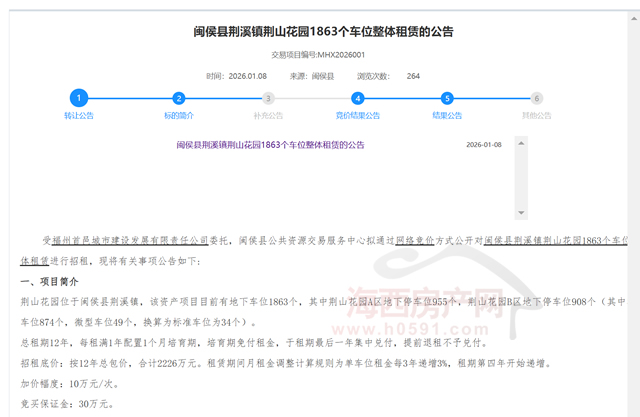Select the step 2 circle icon
The height and width of the screenshot is (417, 640).
tap(179, 98)
